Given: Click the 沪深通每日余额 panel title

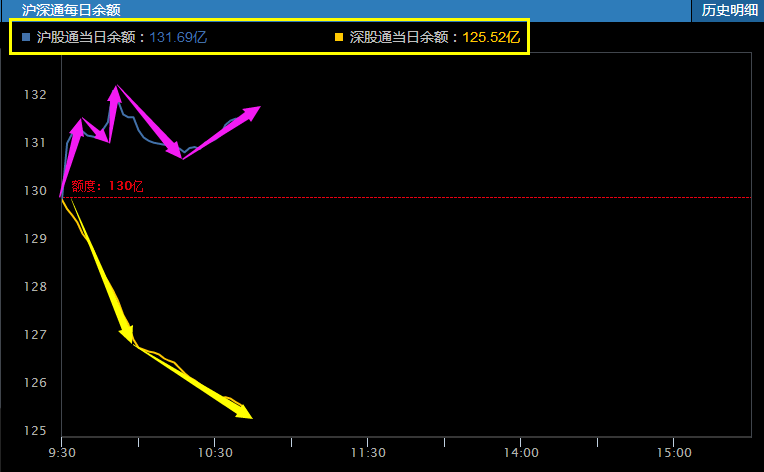Looking at the screenshot, I should [71, 10].
